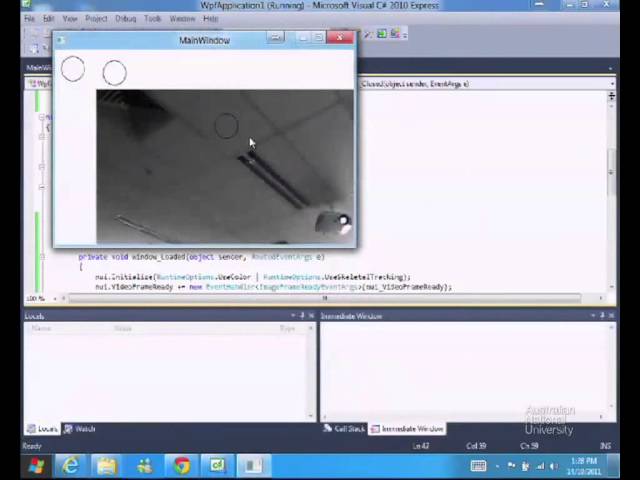
Task: Open the toolbar overflow options arrow
Action: (405, 35)
